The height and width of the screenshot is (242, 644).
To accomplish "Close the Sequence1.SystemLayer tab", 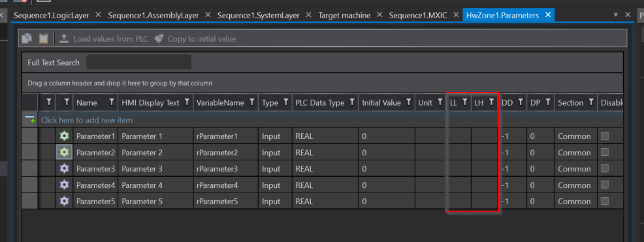I will 308,15.
